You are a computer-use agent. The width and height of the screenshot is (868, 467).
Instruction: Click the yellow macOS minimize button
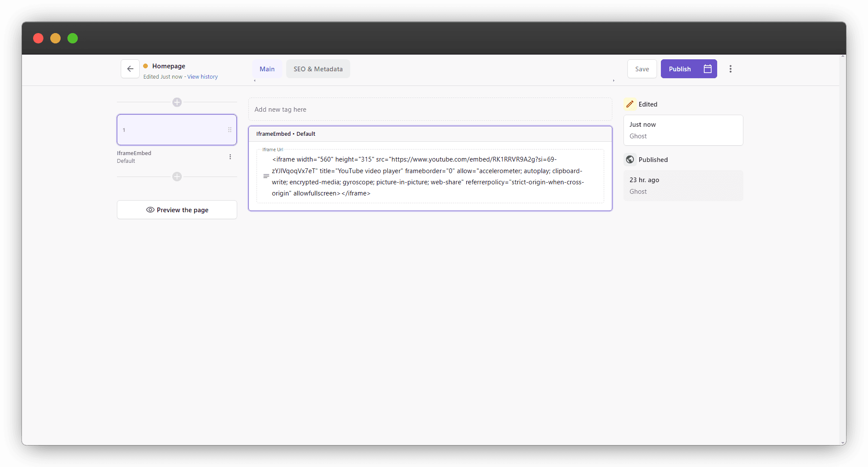click(x=55, y=38)
